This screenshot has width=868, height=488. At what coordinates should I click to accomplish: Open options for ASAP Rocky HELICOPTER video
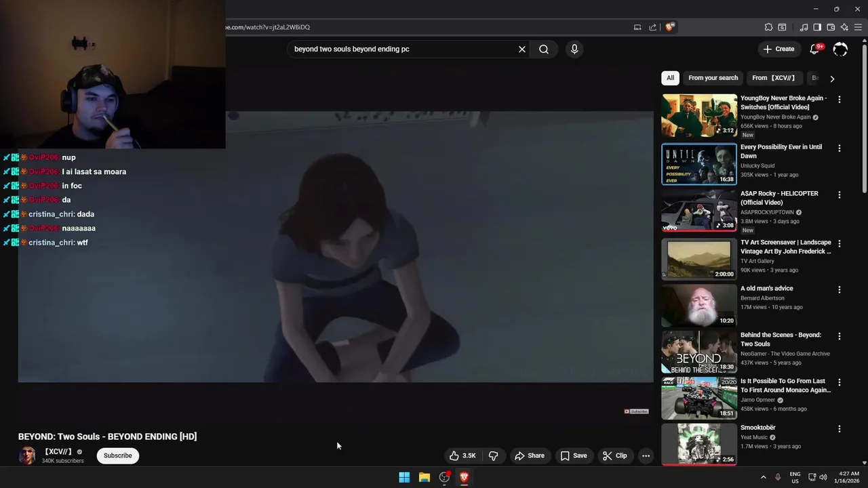840,195
